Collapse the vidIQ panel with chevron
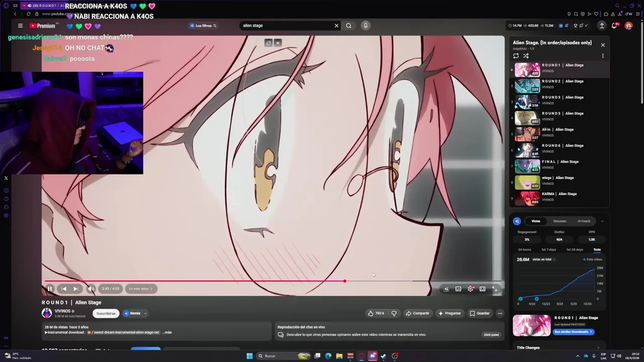Image resolution: width=644 pixels, height=362 pixels. tap(602, 221)
